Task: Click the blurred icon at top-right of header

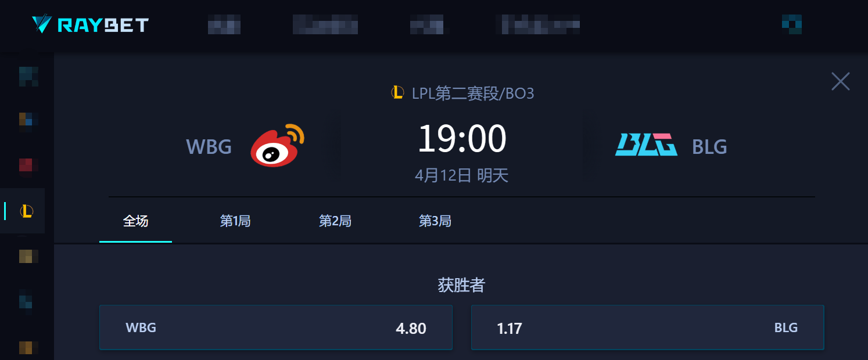Action: point(791,24)
